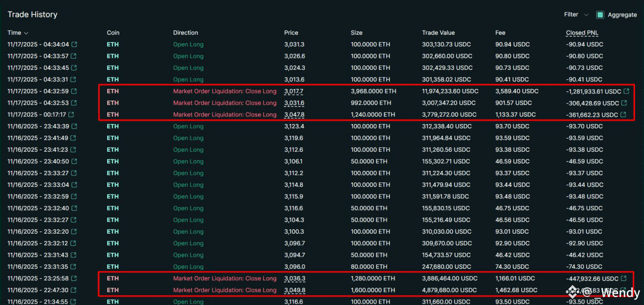Open external link for 23:32:27 trade

tap(73, 220)
